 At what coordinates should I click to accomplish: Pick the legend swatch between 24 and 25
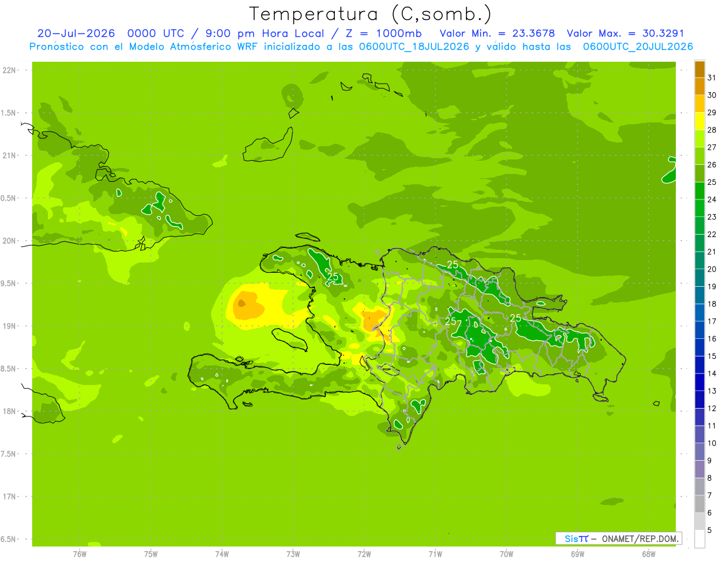point(699,191)
